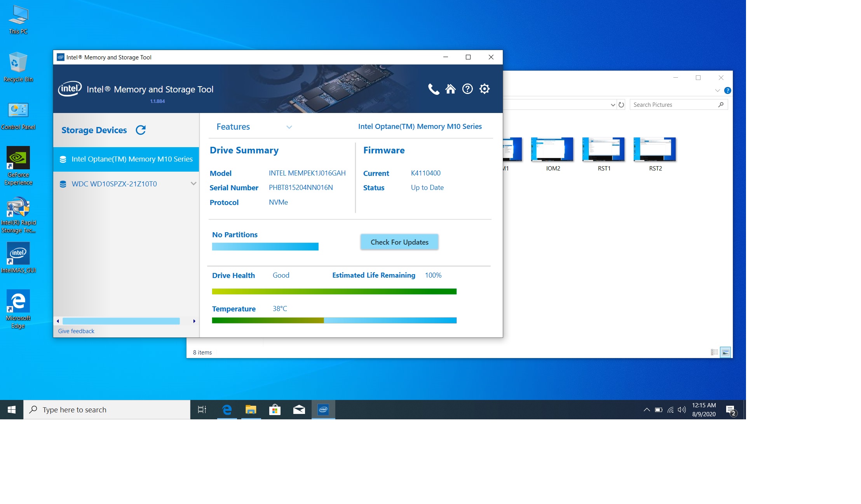Select the WDC WD10SPZX-21Z10T0 device
The image size is (861, 504).
pos(114,184)
